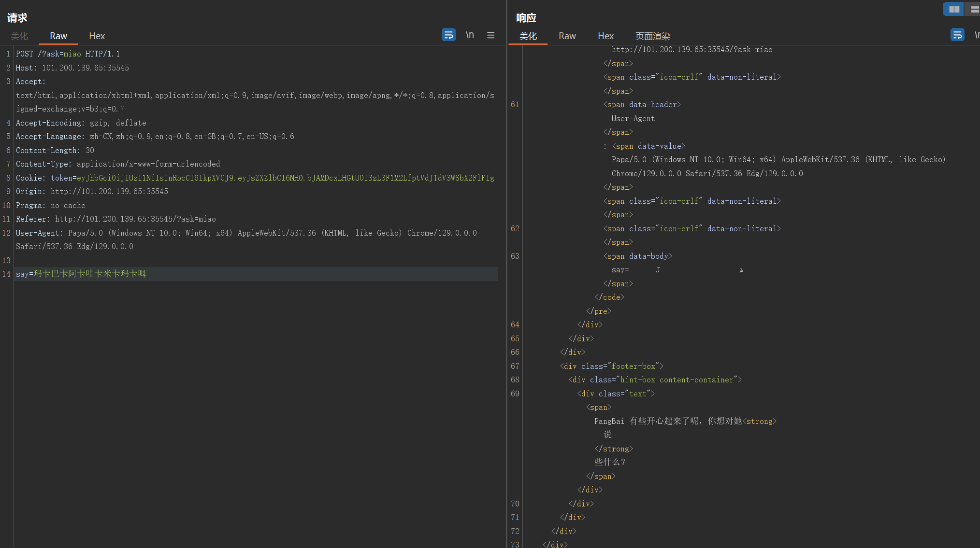The width and height of the screenshot is (980, 548).
Task: Select the request Hex tab
Action: click(97, 36)
